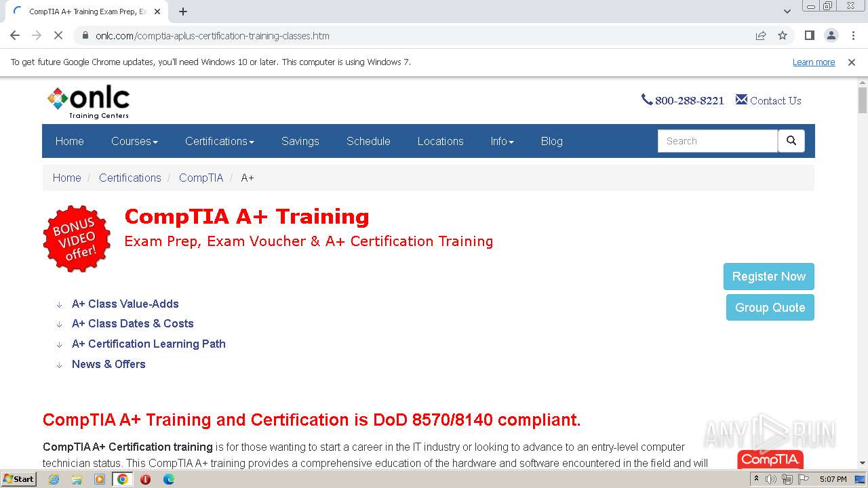
Task: Show hidden system tray icons
Action: (756, 479)
